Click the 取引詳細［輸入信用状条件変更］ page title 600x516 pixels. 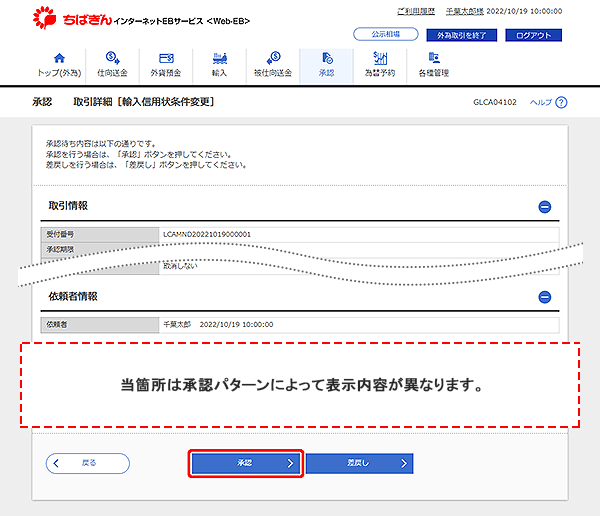coord(144,102)
